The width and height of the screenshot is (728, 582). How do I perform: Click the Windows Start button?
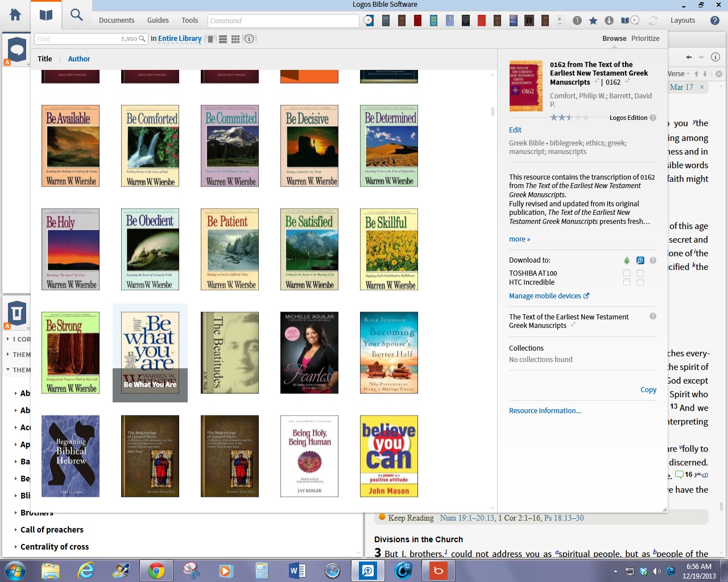coord(15,571)
